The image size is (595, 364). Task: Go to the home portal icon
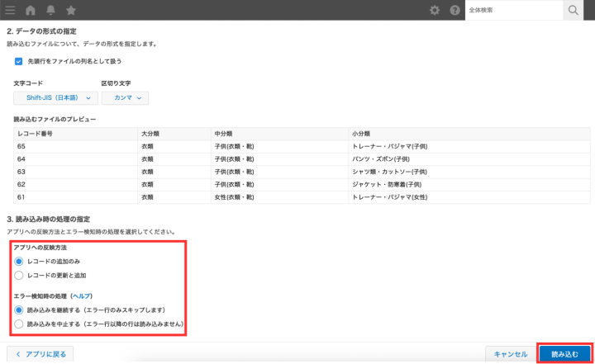point(31,10)
